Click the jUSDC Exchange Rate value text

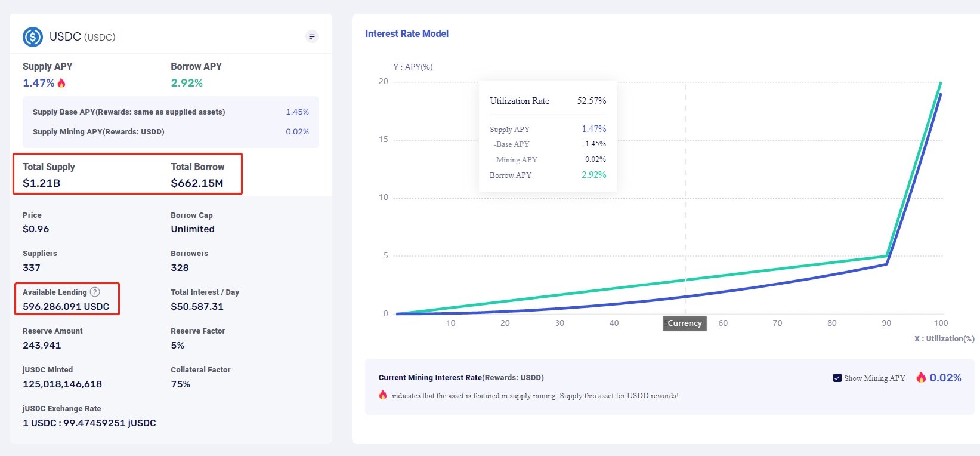pos(89,423)
